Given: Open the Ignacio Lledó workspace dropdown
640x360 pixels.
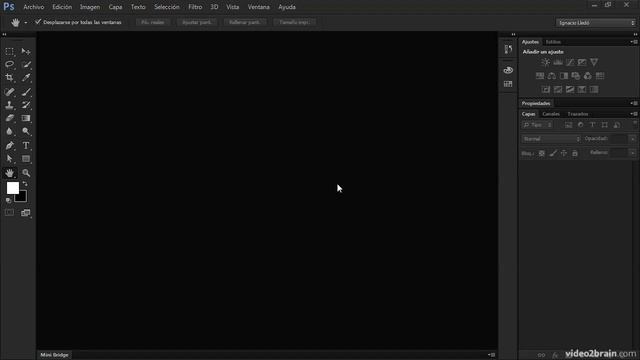Looking at the screenshot, I should pos(596,23).
